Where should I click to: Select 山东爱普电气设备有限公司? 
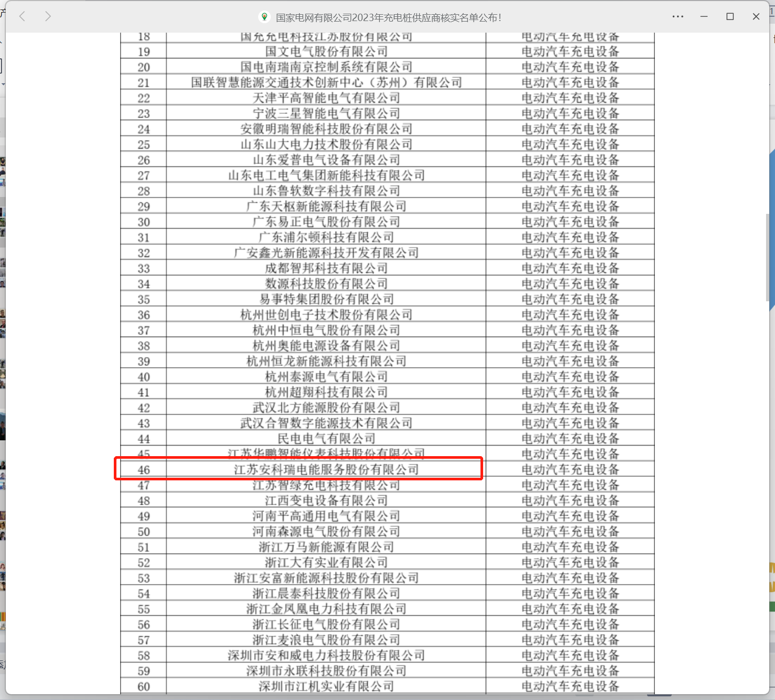tap(327, 160)
